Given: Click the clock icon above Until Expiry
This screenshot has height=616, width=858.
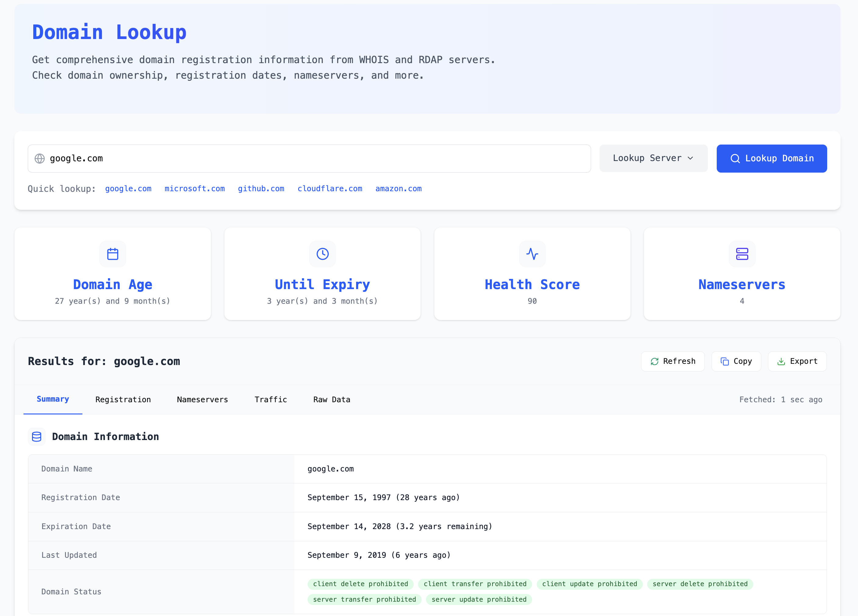Looking at the screenshot, I should pyautogui.click(x=322, y=254).
